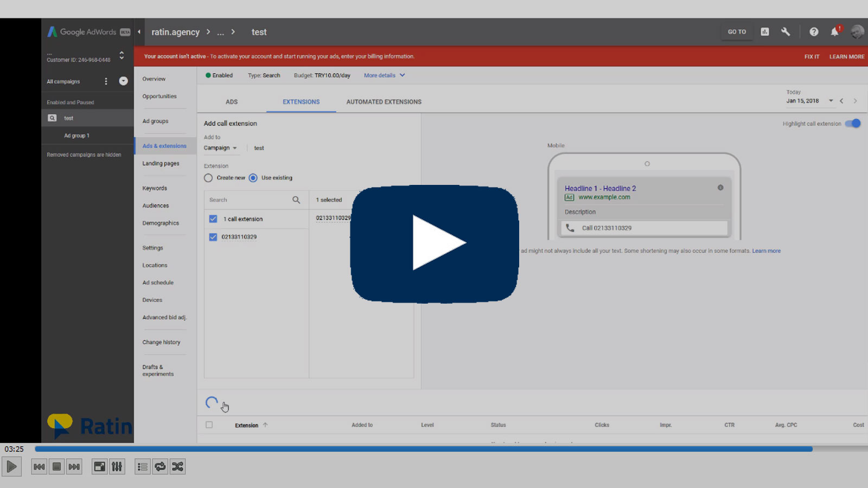Click the breadcrumb ellipsis
Image resolution: width=868 pixels, height=488 pixels.
pyautogui.click(x=220, y=33)
